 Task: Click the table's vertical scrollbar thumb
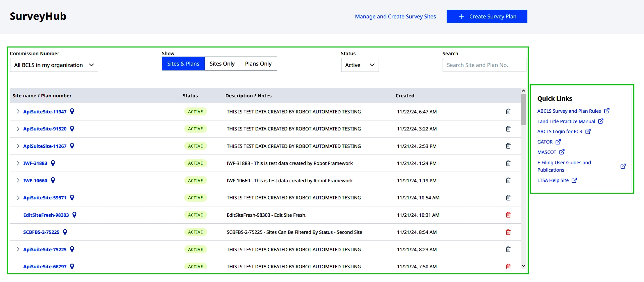523,109
